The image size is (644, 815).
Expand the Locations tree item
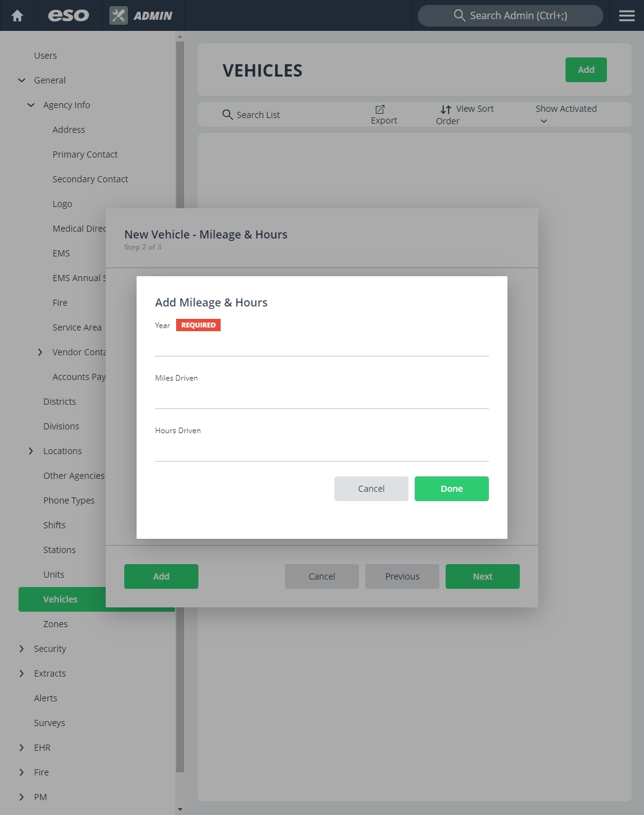tap(31, 451)
